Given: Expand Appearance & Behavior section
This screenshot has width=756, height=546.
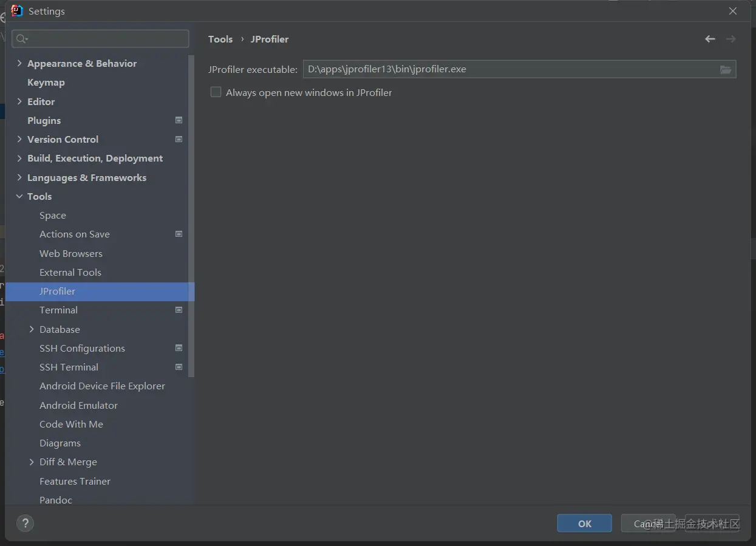Looking at the screenshot, I should pos(19,63).
